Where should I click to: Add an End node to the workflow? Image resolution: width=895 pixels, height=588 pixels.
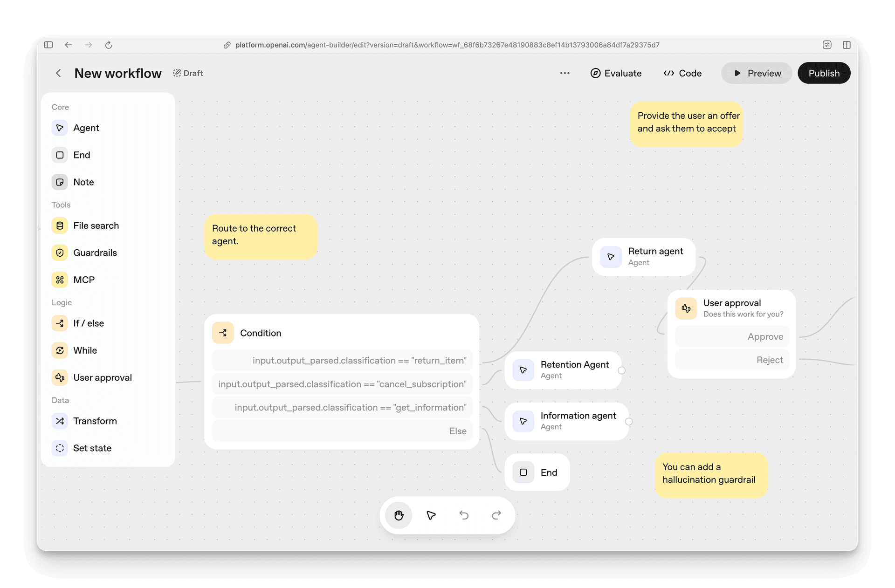(x=82, y=155)
